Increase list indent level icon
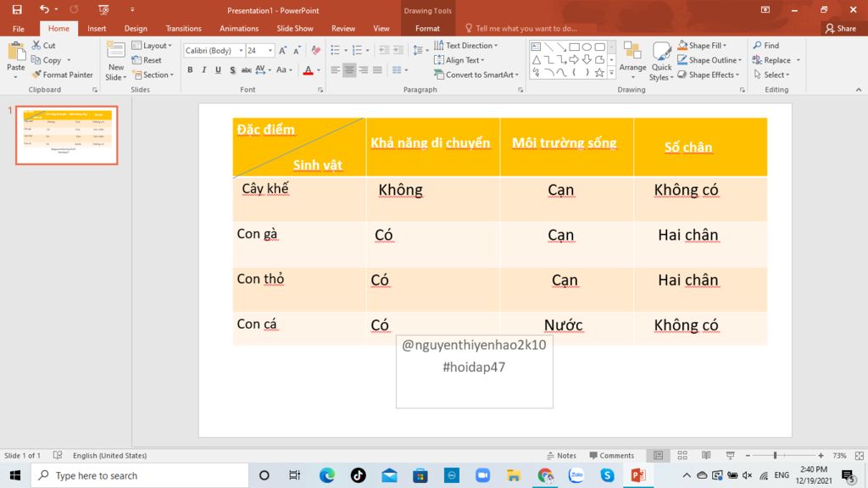The width and height of the screenshot is (868, 488). pos(398,50)
